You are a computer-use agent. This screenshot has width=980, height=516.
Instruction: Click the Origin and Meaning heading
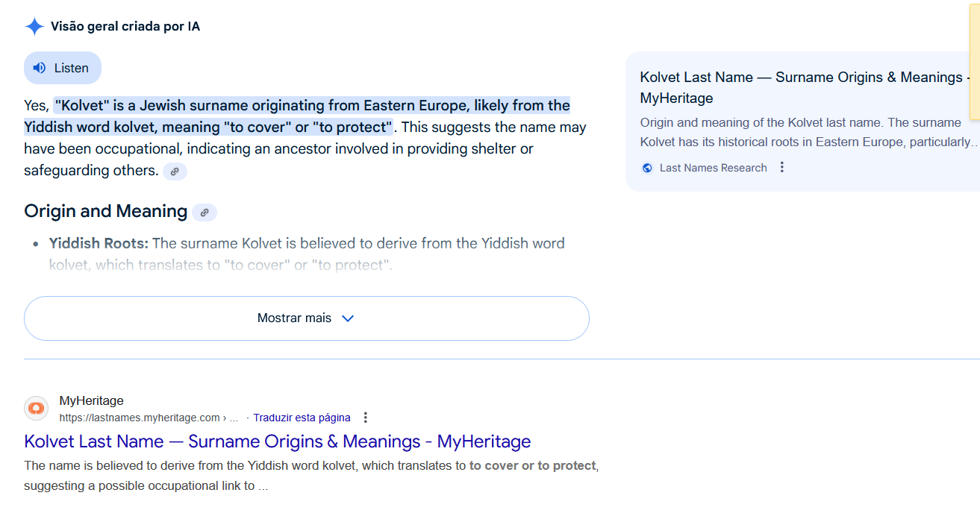pyautogui.click(x=105, y=211)
